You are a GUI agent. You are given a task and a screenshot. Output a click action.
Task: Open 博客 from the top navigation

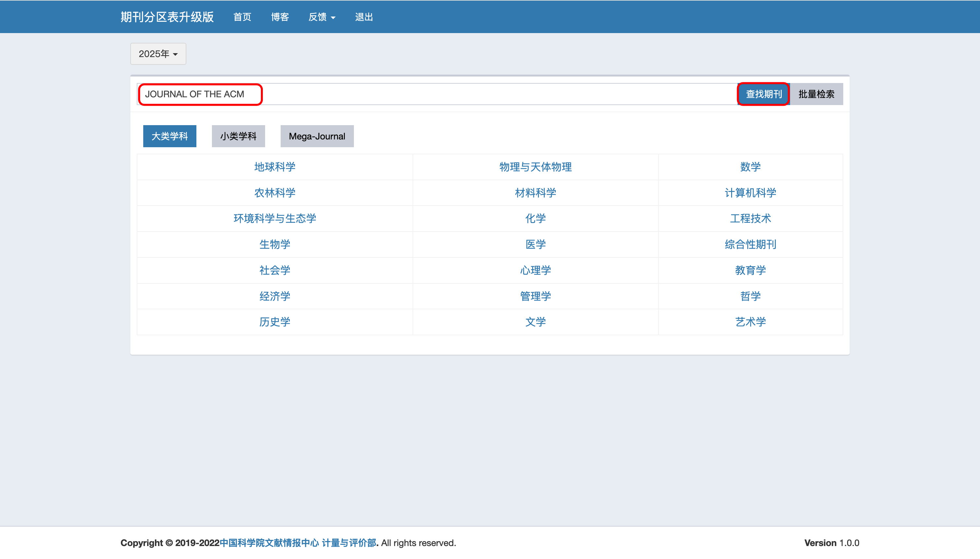pyautogui.click(x=280, y=17)
